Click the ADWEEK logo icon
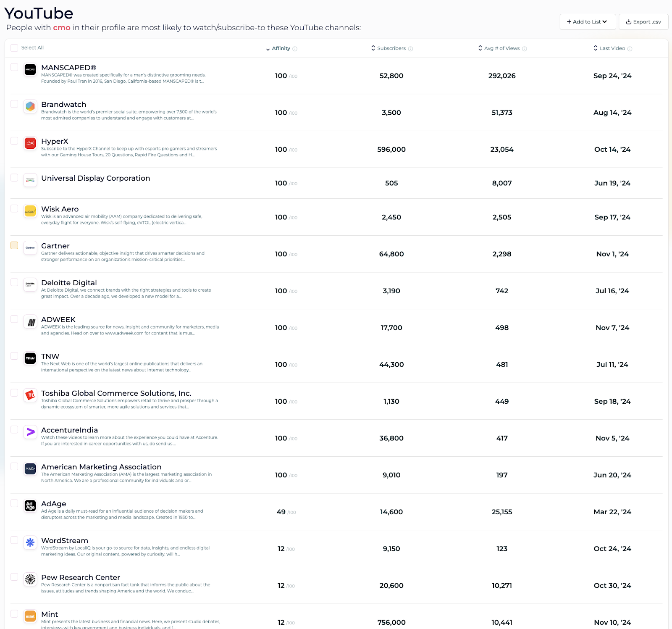The image size is (672, 629). point(30,322)
